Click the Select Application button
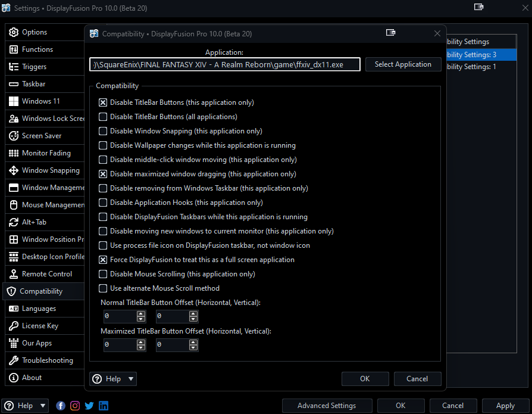532x414 pixels. click(403, 64)
